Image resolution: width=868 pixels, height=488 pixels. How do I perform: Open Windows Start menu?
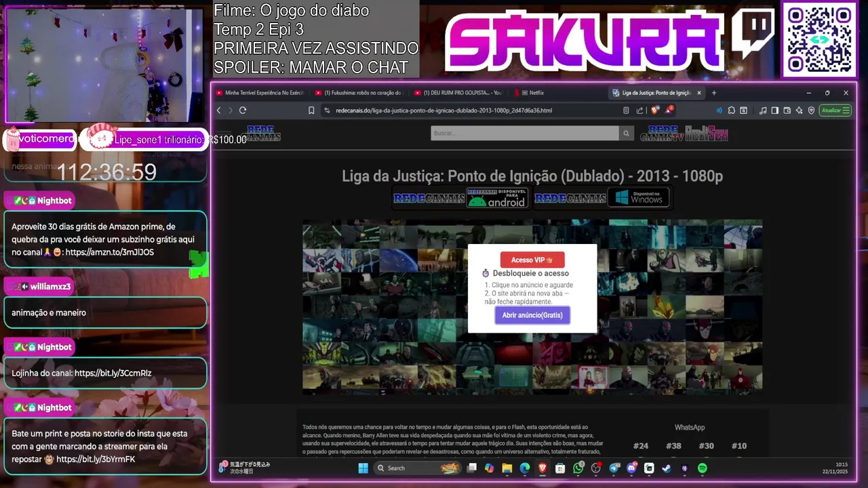point(363,468)
